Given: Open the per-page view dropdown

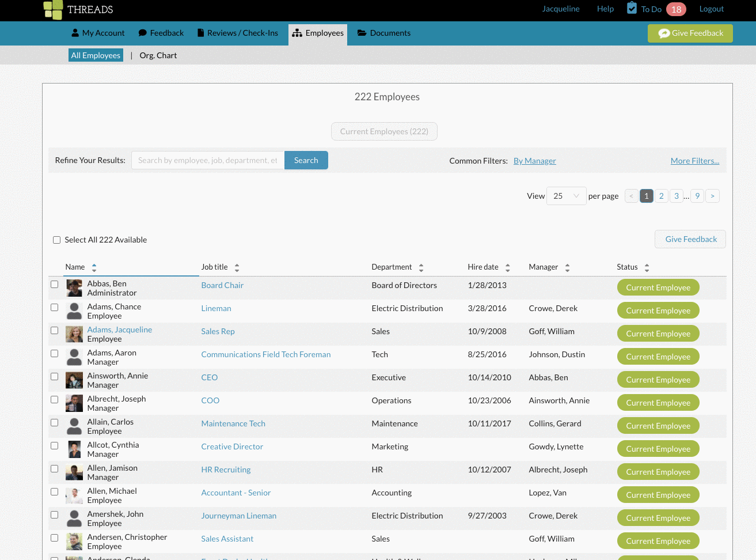Looking at the screenshot, I should [566, 196].
